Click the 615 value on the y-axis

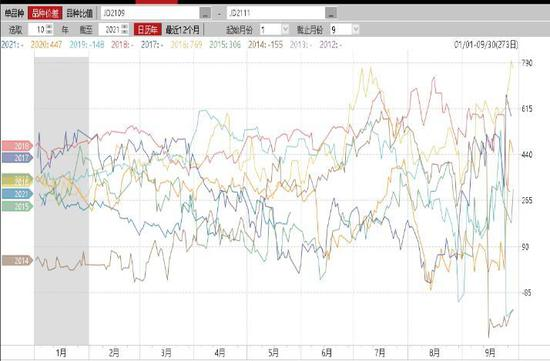point(527,109)
